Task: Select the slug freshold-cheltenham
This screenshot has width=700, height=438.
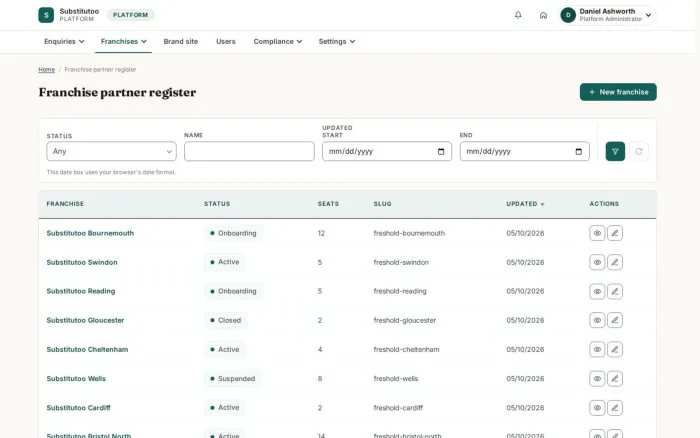Action: (406, 349)
